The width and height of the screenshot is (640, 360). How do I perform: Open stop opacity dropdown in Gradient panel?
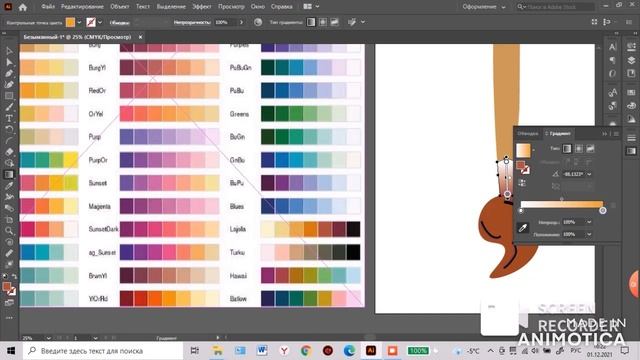click(x=589, y=222)
